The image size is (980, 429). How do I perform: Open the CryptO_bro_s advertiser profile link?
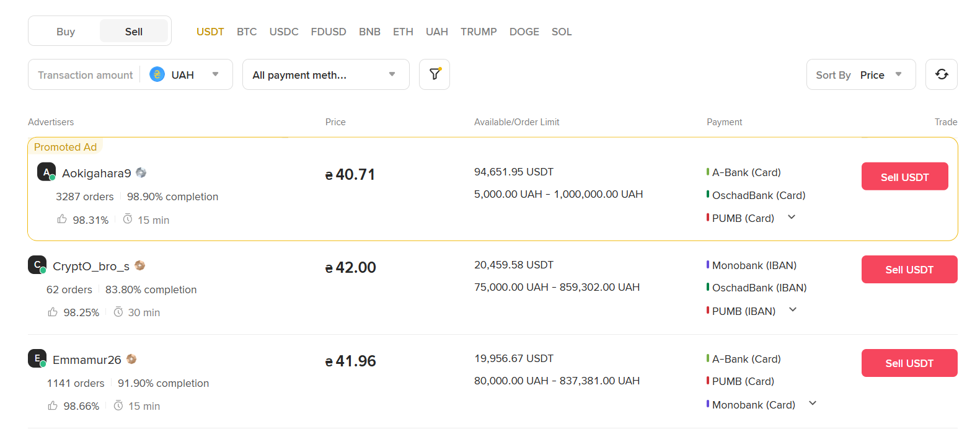tap(91, 266)
